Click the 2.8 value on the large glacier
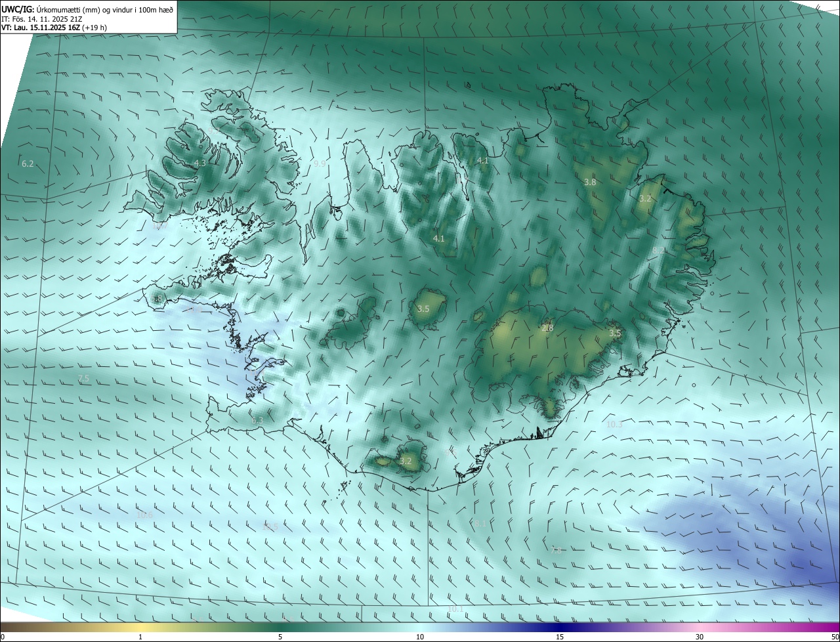 pyautogui.click(x=547, y=328)
